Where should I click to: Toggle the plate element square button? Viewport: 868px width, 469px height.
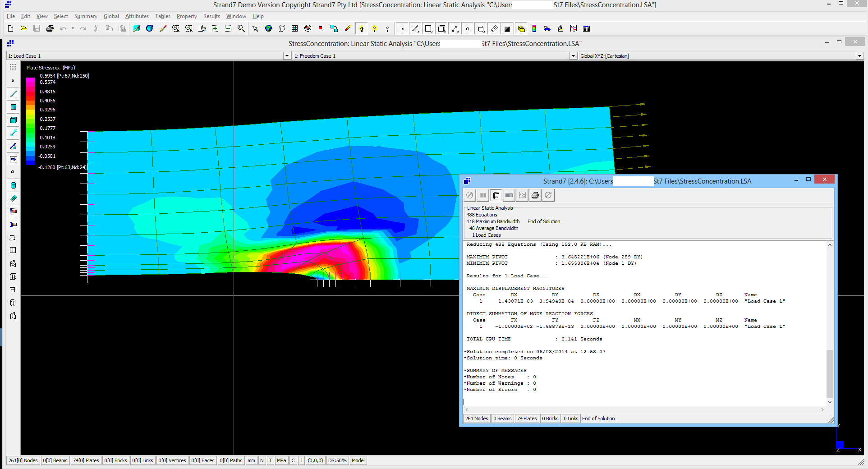(13, 107)
